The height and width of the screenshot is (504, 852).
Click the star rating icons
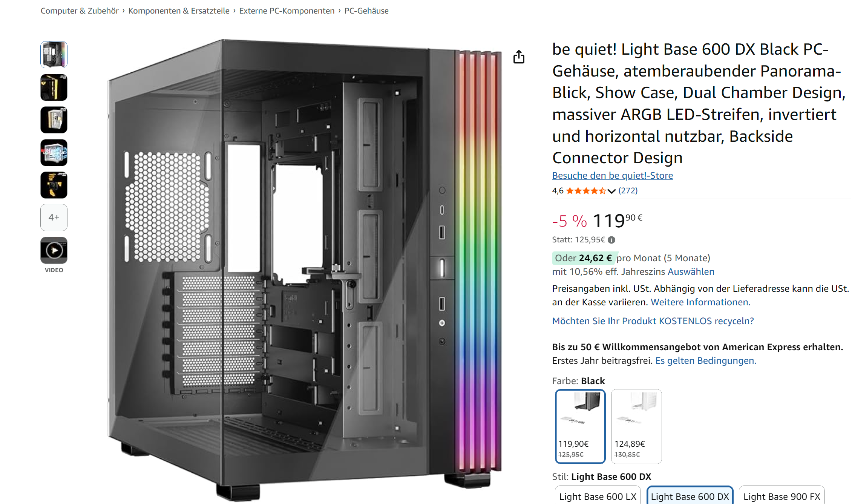coord(585,191)
